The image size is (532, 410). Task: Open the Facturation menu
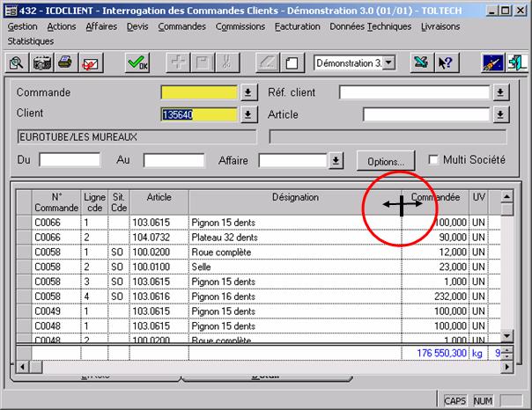(297, 26)
